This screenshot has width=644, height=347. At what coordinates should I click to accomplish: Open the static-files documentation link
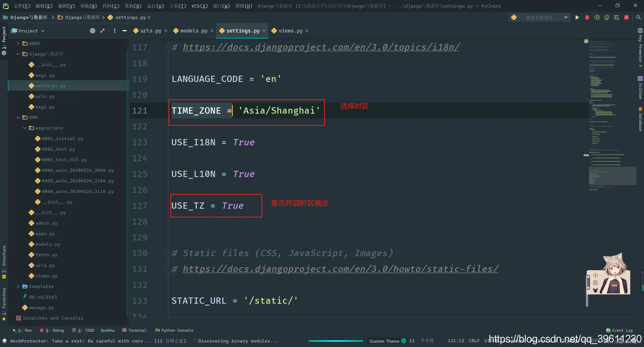340,269
